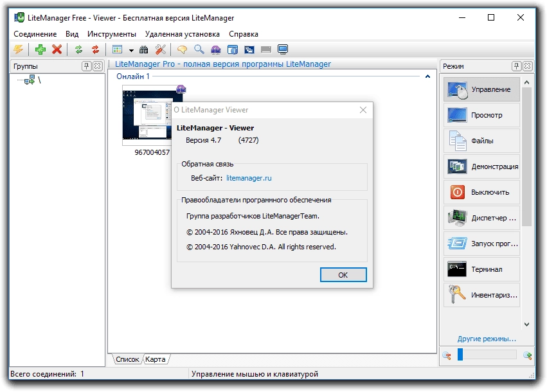Click the green plus add connection icon
The width and height of the screenshot is (547, 392).
(x=40, y=49)
